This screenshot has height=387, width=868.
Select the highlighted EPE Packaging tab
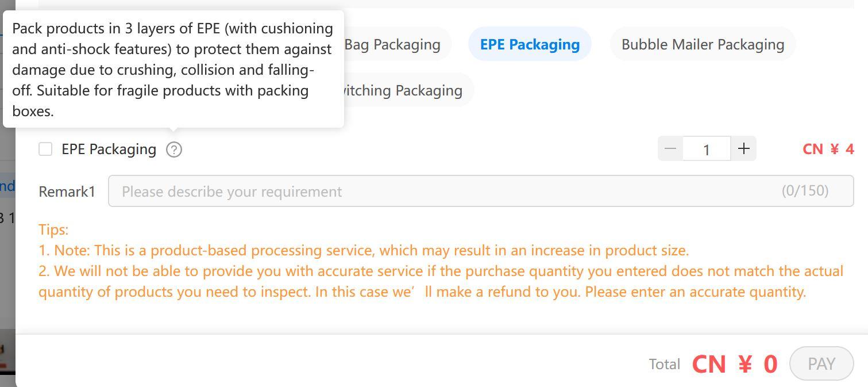tap(530, 44)
